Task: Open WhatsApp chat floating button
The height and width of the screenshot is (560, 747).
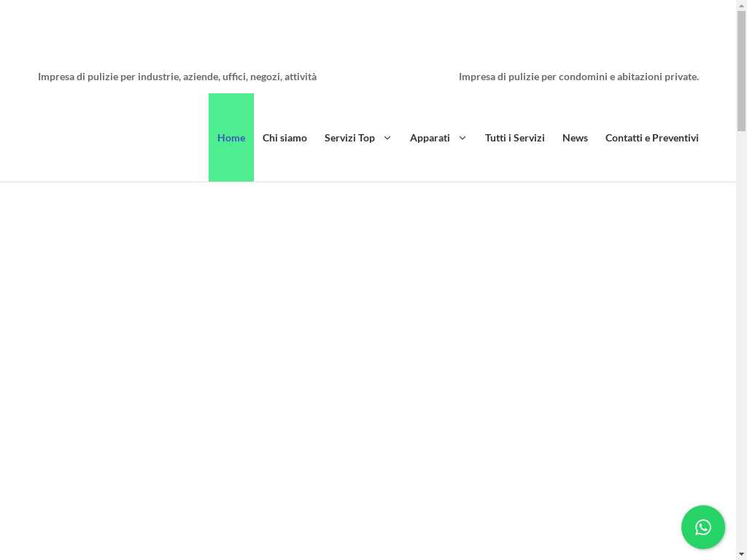Action: click(x=703, y=527)
